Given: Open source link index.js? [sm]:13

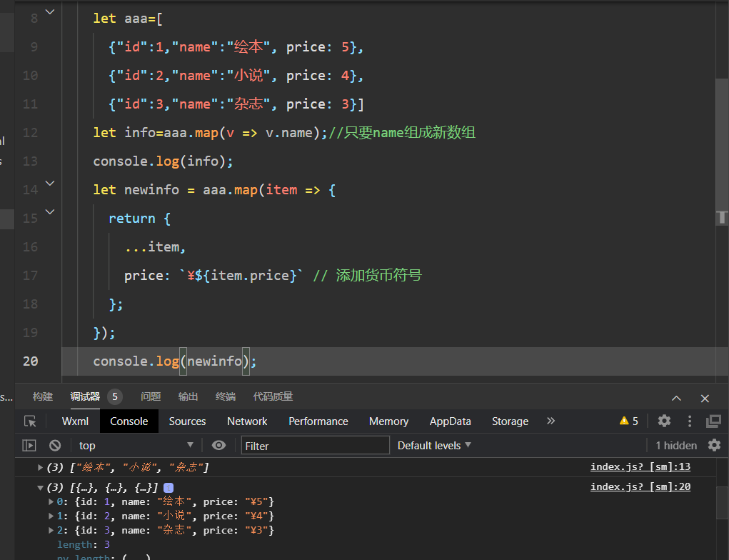Looking at the screenshot, I should click(640, 466).
